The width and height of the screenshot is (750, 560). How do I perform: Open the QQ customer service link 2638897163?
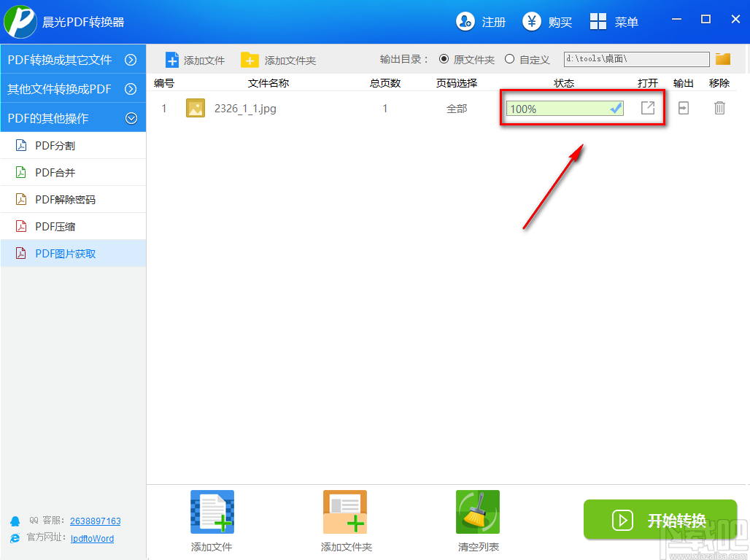click(x=95, y=521)
